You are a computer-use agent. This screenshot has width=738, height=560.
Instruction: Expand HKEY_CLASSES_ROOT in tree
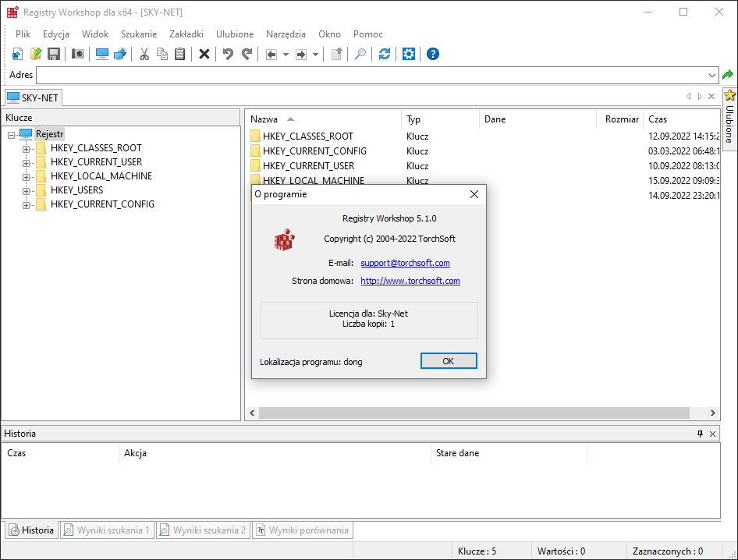26,149
